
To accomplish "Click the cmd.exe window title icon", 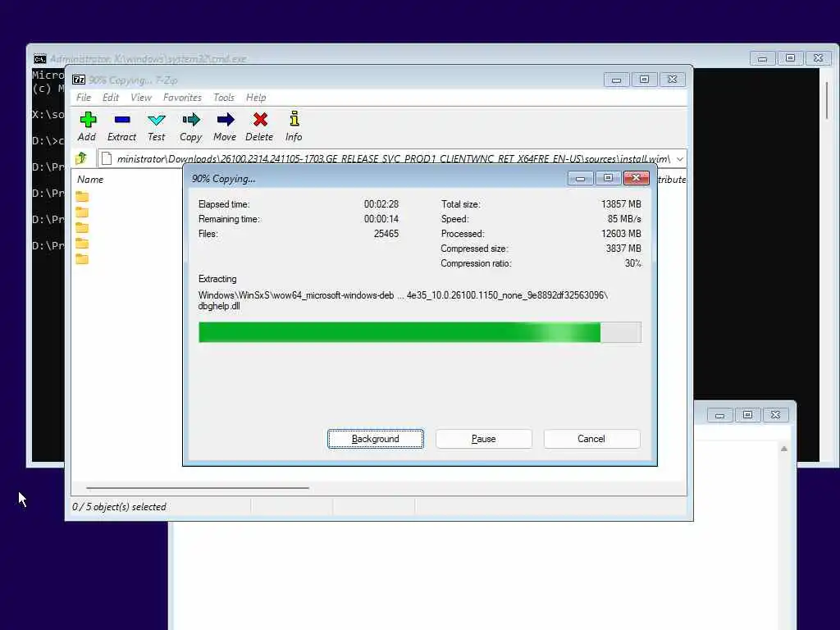I will 40,59.
